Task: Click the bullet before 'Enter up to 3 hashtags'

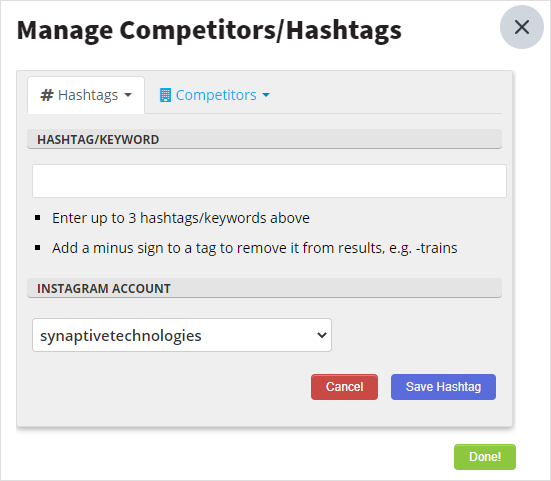Action: point(38,218)
